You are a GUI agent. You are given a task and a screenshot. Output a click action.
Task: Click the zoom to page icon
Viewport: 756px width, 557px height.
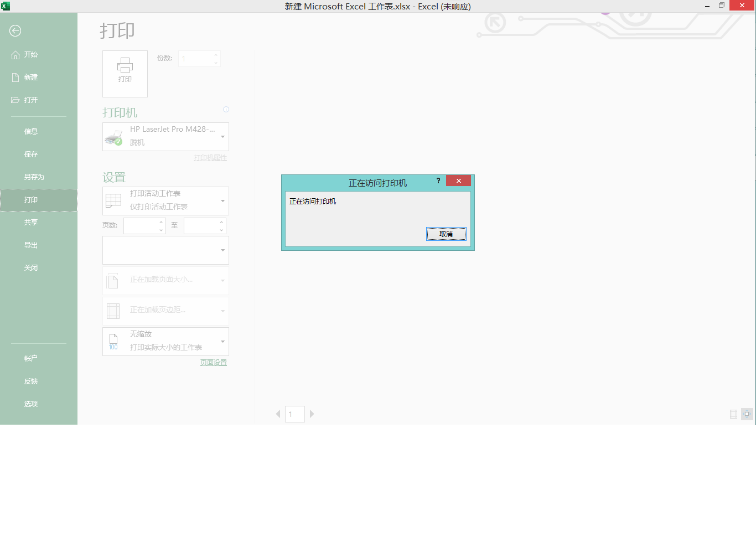click(x=747, y=414)
